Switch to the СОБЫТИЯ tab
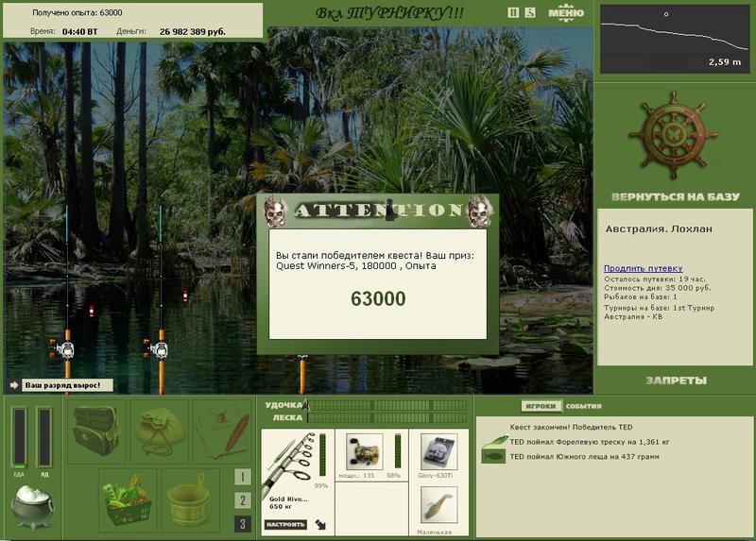The width and height of the screenshot is (756, 541). coord(583,406)
